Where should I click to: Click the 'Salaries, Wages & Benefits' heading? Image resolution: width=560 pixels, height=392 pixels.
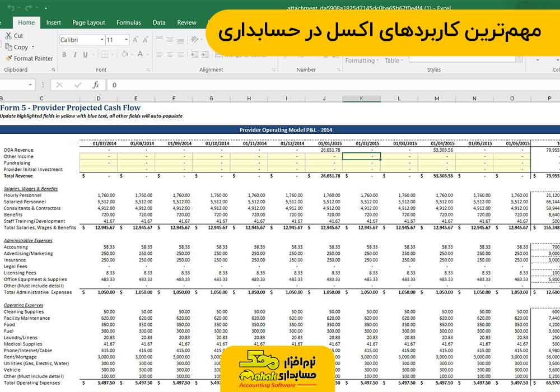31,189
